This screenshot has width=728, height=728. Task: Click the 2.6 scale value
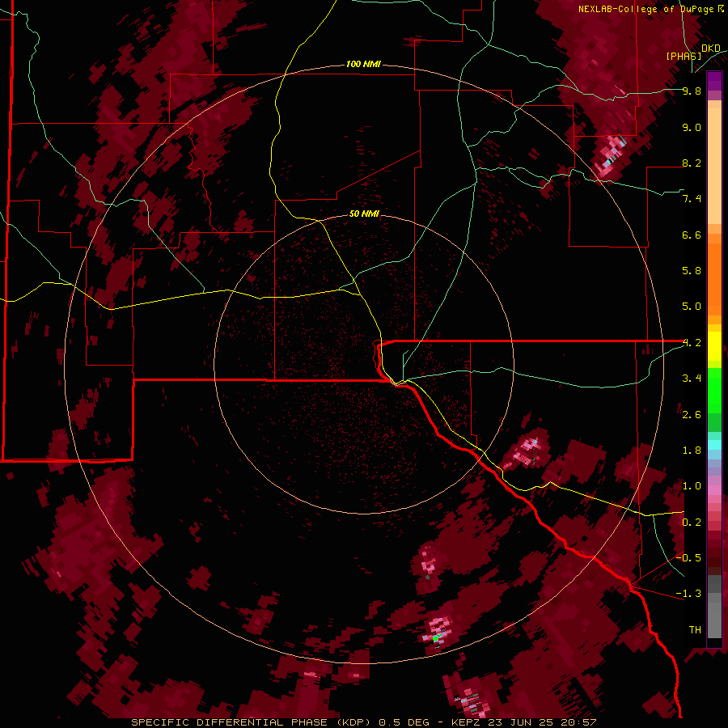coord(692,415)
